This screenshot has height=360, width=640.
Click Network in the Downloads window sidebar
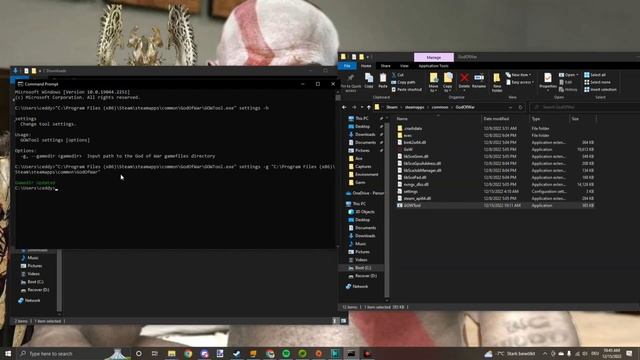coord(32,300)
